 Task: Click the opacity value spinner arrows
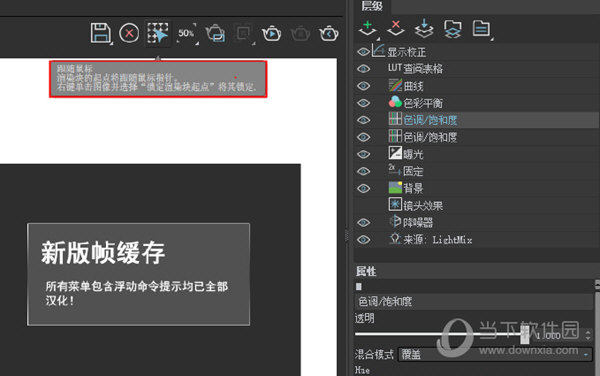588,335
